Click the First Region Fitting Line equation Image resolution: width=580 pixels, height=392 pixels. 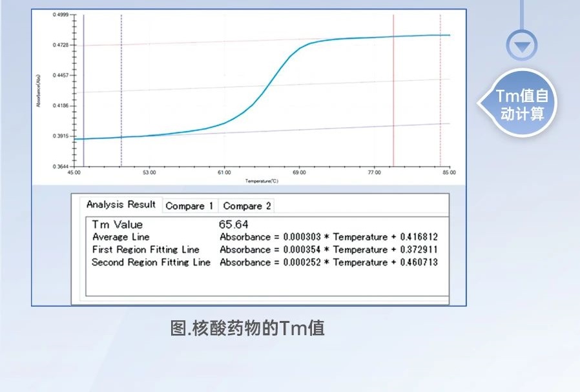(328, 249)
